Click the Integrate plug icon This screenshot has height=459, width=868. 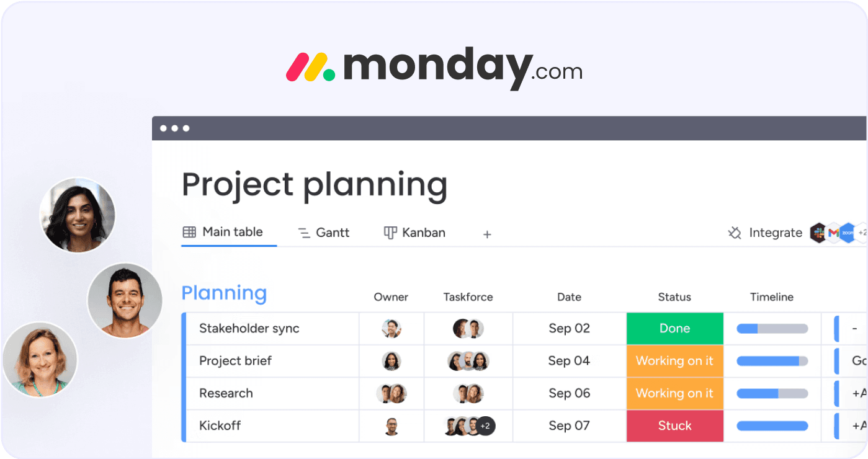(x=735, y=233)
